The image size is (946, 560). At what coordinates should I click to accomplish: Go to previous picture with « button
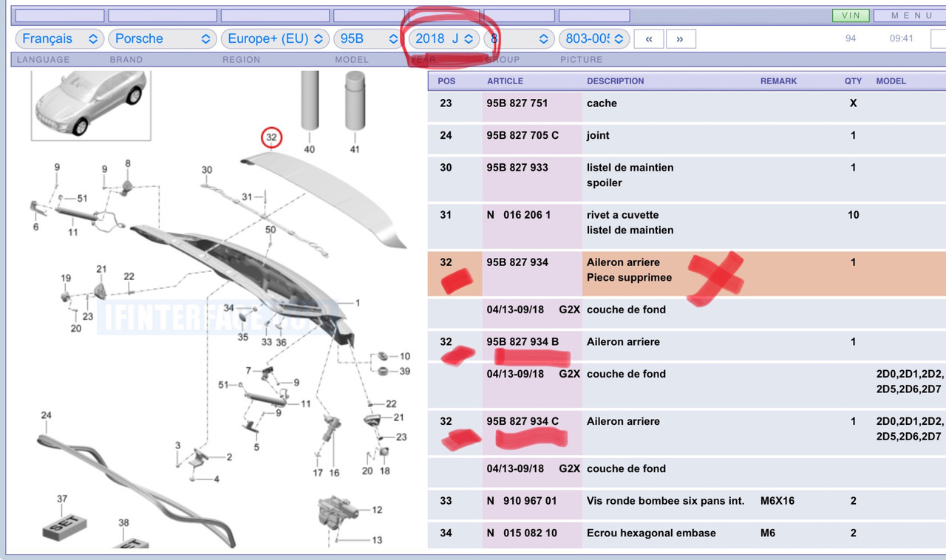[649, 39]
